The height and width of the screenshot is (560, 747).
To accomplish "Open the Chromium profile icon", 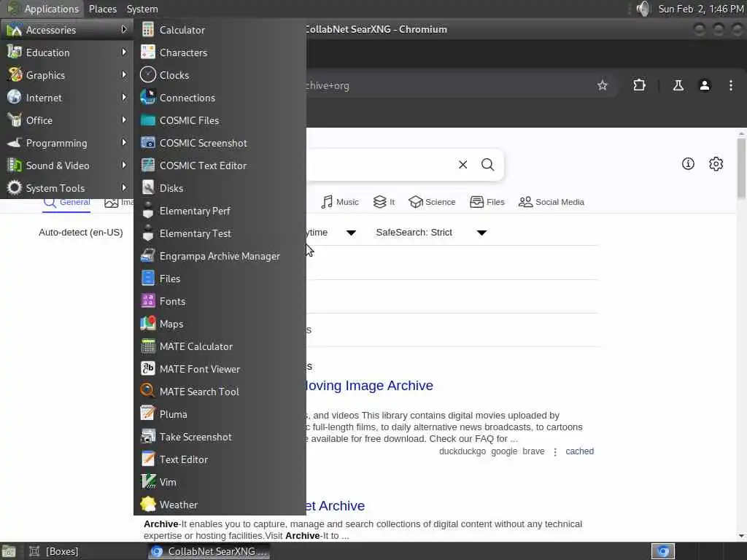I will pos(705,85).
